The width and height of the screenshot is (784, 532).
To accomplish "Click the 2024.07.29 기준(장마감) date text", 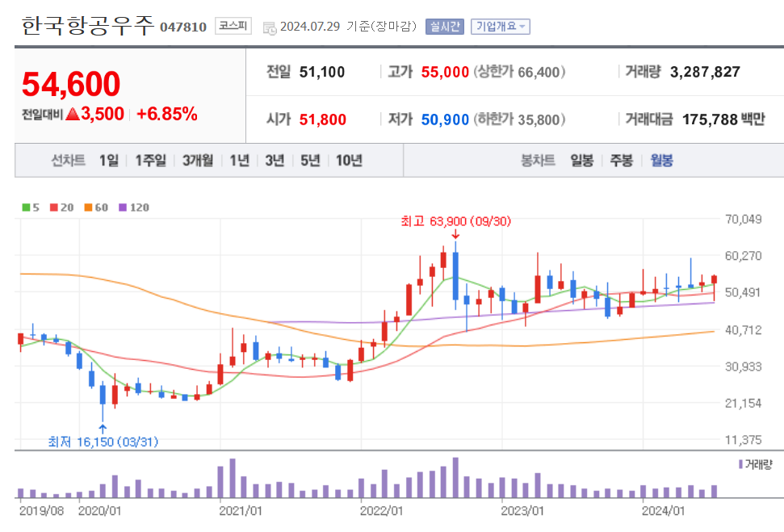I will click(349, 27).
